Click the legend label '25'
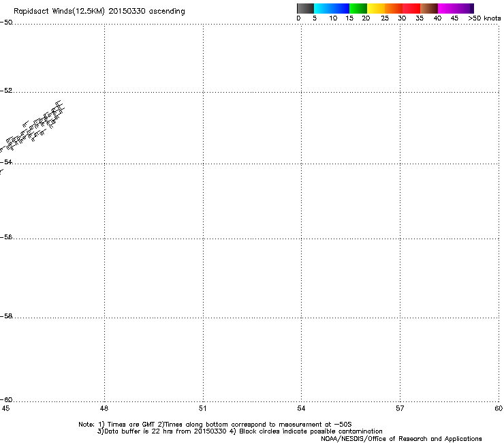This screenshot has height=443, width=504. pos(385,18)
